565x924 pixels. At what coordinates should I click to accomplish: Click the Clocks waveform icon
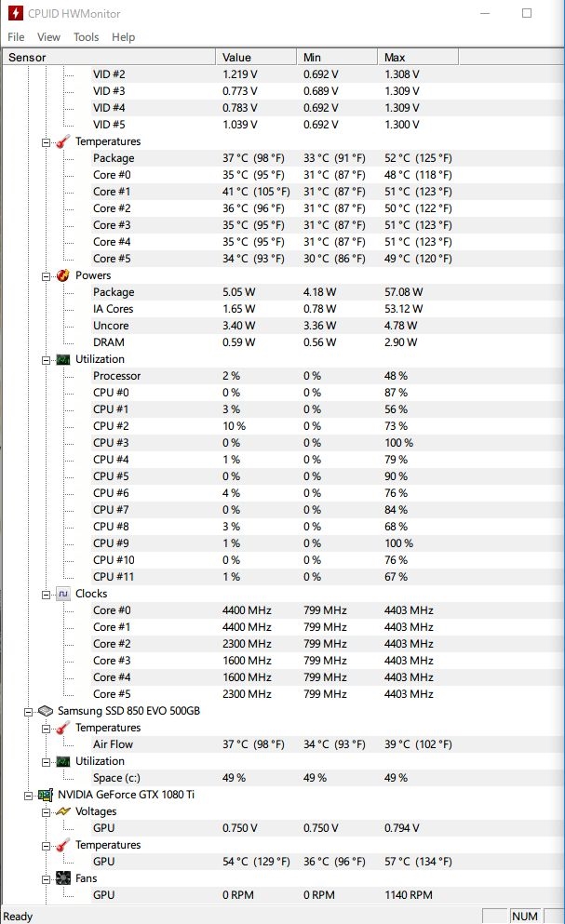coord(63,594)
